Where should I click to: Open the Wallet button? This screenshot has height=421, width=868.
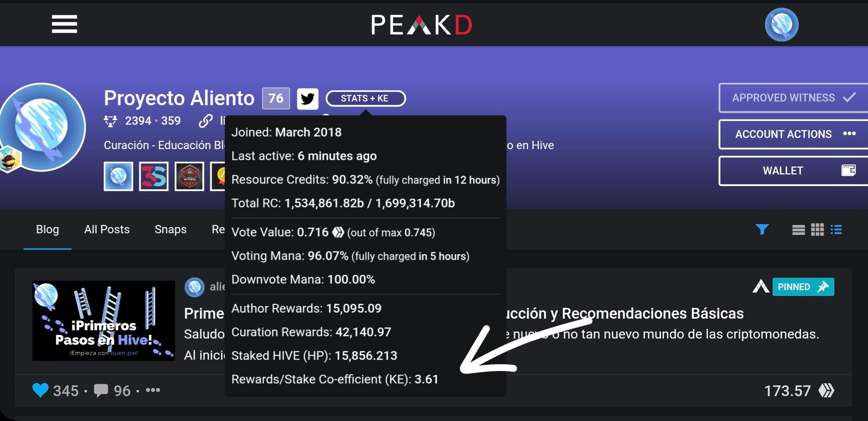[793, 171]
